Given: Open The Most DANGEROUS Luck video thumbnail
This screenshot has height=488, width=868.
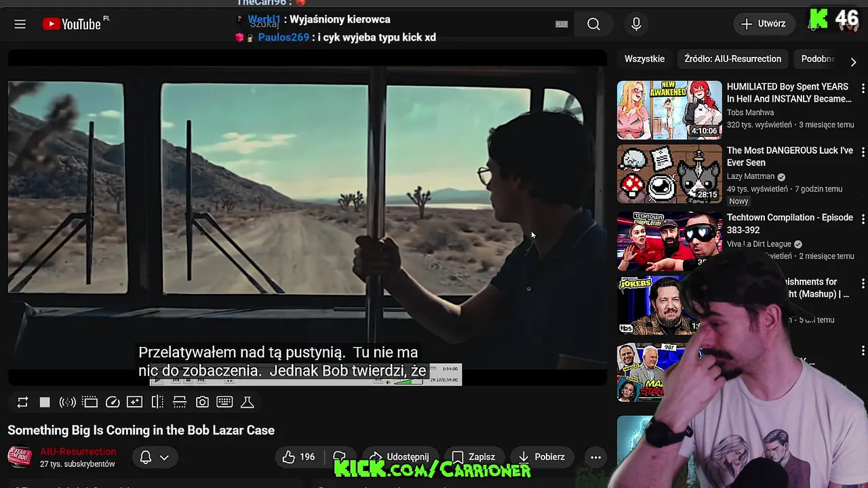Looking at the screenshot, I should coord(669,174).
